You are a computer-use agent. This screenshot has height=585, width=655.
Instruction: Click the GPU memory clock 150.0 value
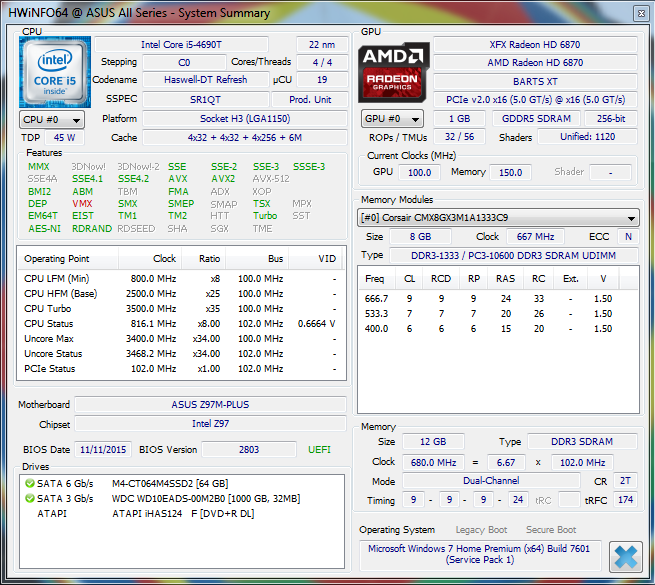[x=510, y=173]
